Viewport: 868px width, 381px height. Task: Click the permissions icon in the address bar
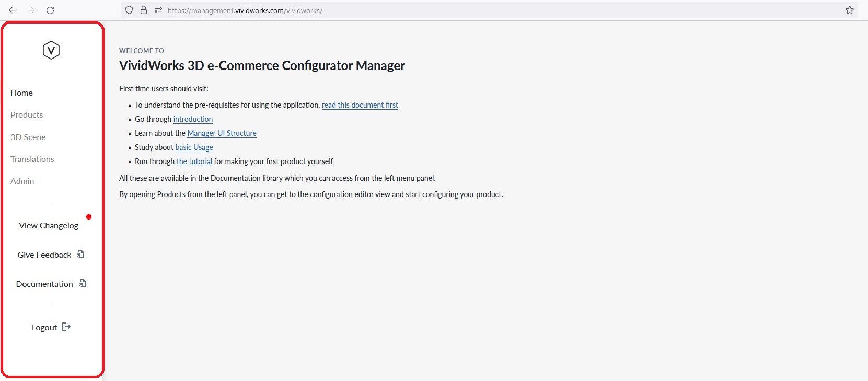click(158, 10)
